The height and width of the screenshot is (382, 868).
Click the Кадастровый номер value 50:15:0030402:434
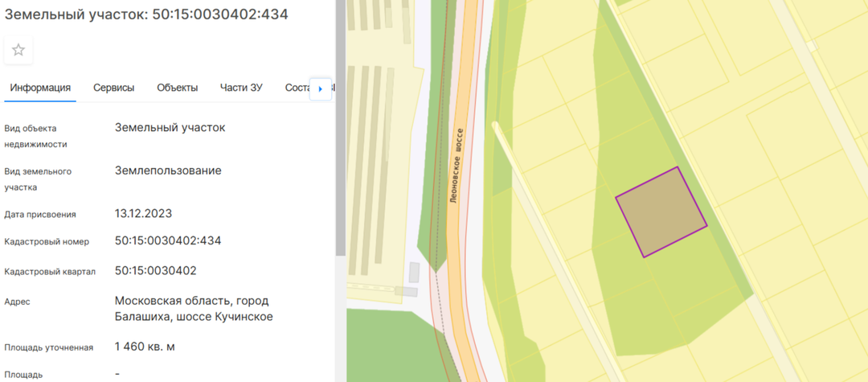pyautogui.click(x=168, y=240)
